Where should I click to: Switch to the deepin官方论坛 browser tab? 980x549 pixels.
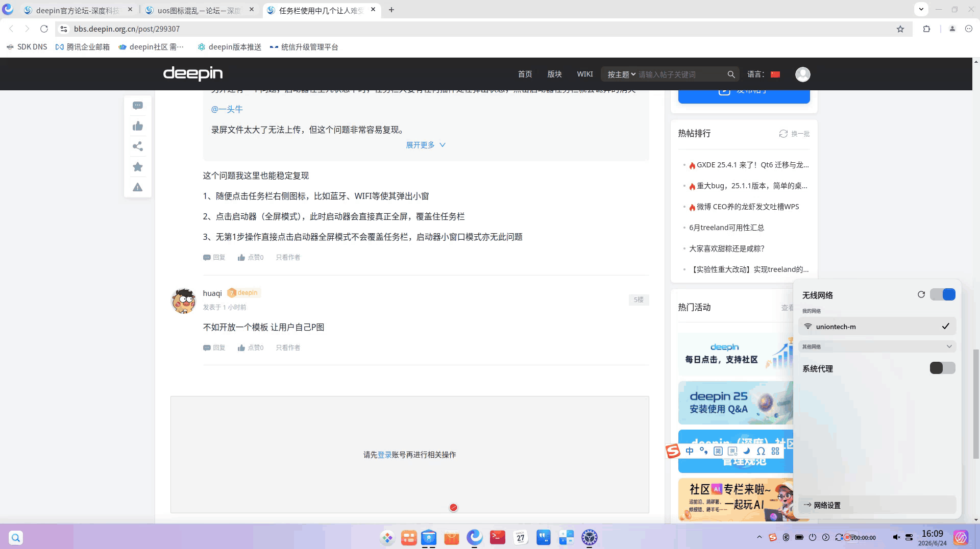tap(78, 10)
